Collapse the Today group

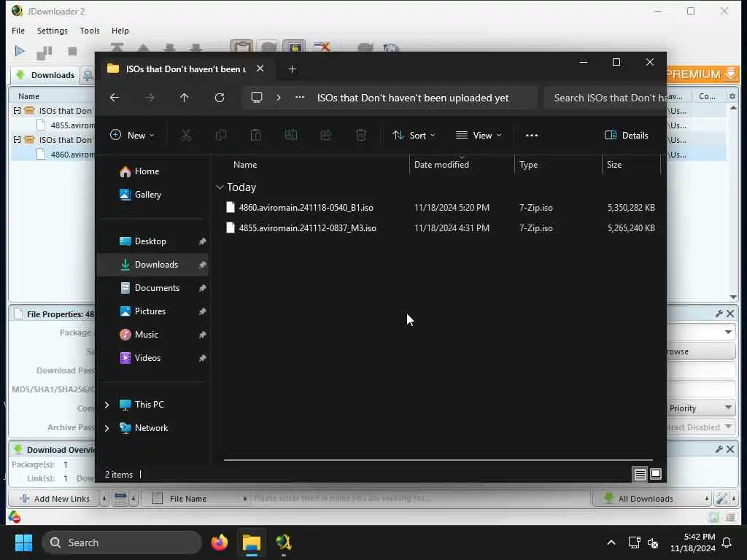[220, 187]
